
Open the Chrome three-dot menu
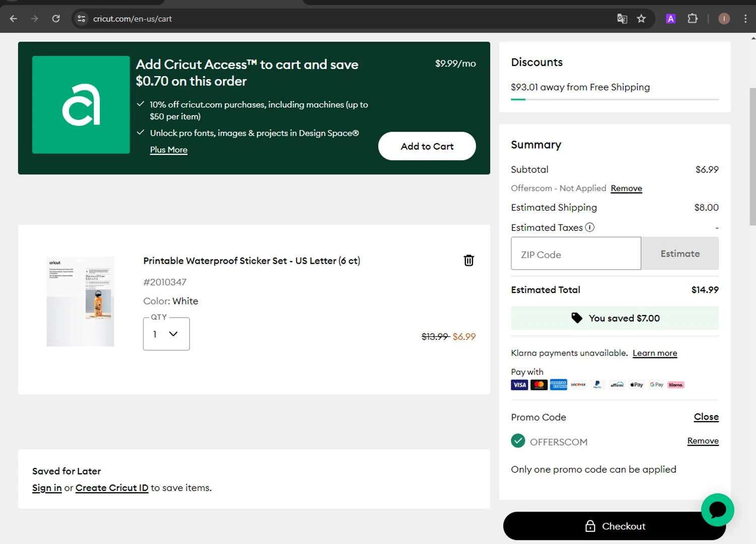tap(745, 19)
